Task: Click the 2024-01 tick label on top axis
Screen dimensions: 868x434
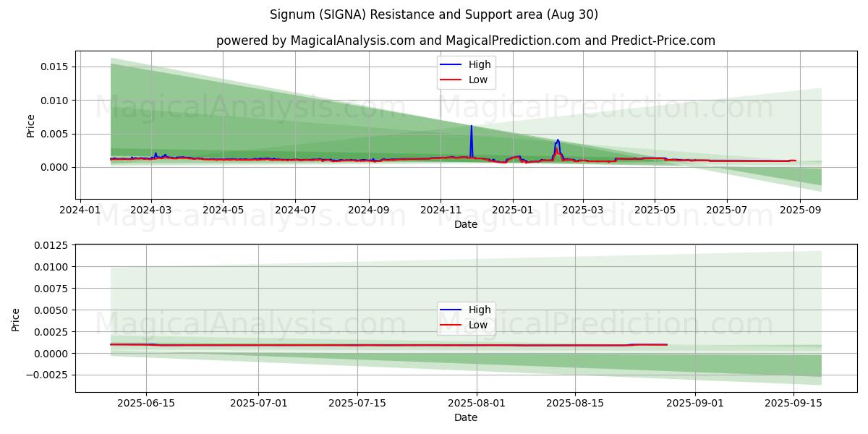Action: click(x=80, y=210)
